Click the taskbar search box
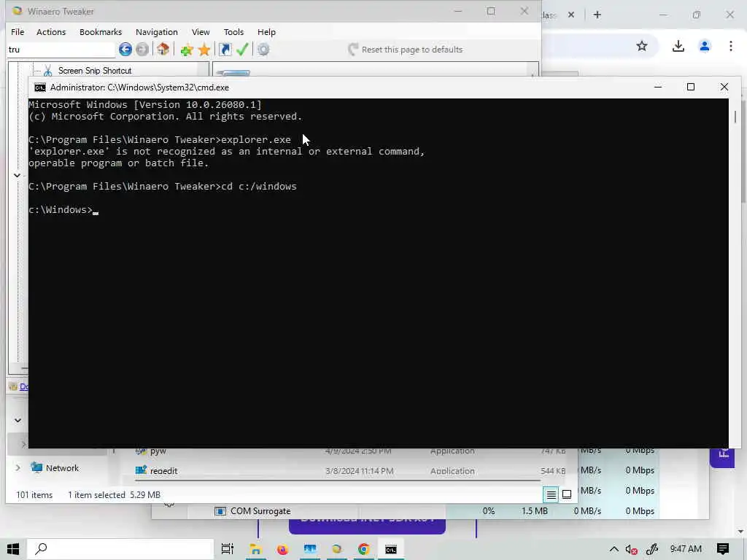747x560 pixels. pyautogui.click(x=120, y=549)
